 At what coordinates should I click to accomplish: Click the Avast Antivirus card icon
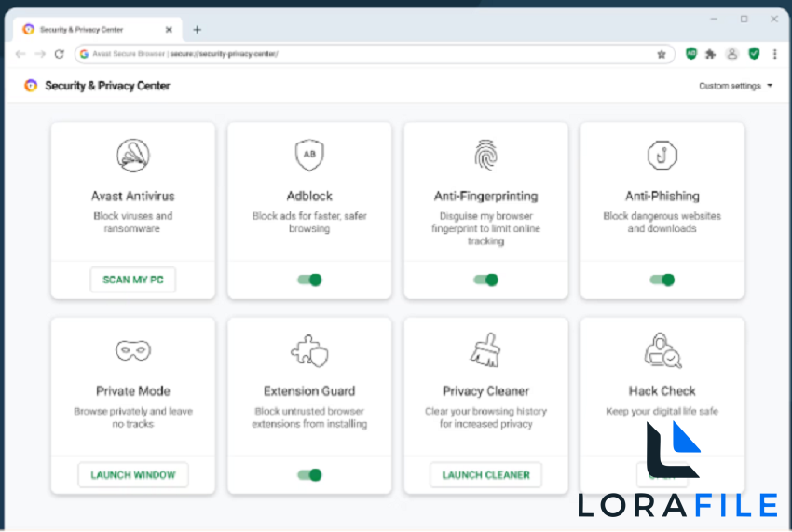133,155
